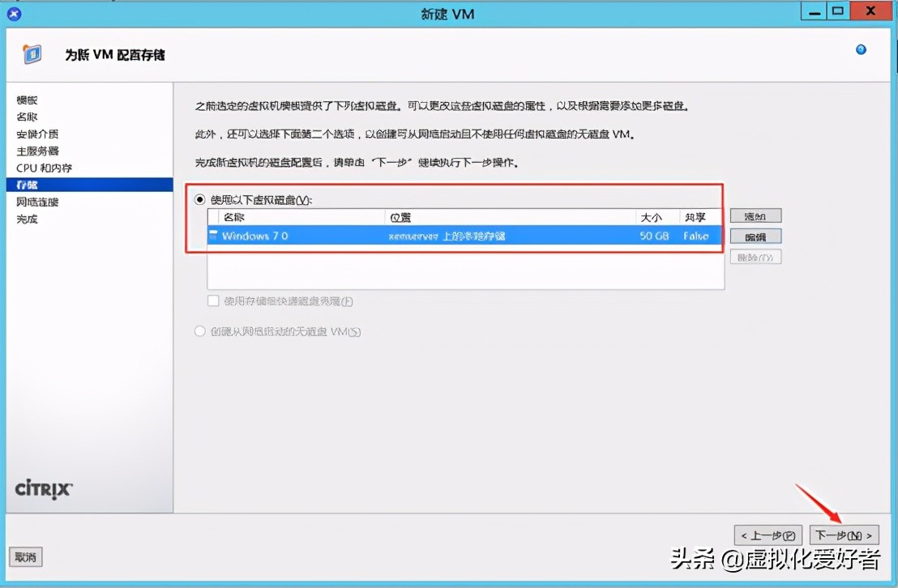This screenshot has height=588, width=898.
Task: Maximize the New VM window
Action: 838,11
